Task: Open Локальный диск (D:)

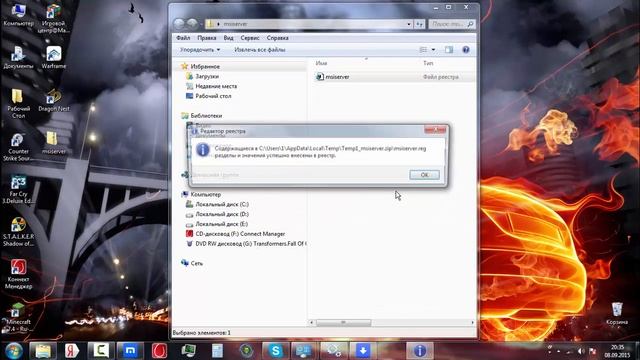Action: (222, 214)
